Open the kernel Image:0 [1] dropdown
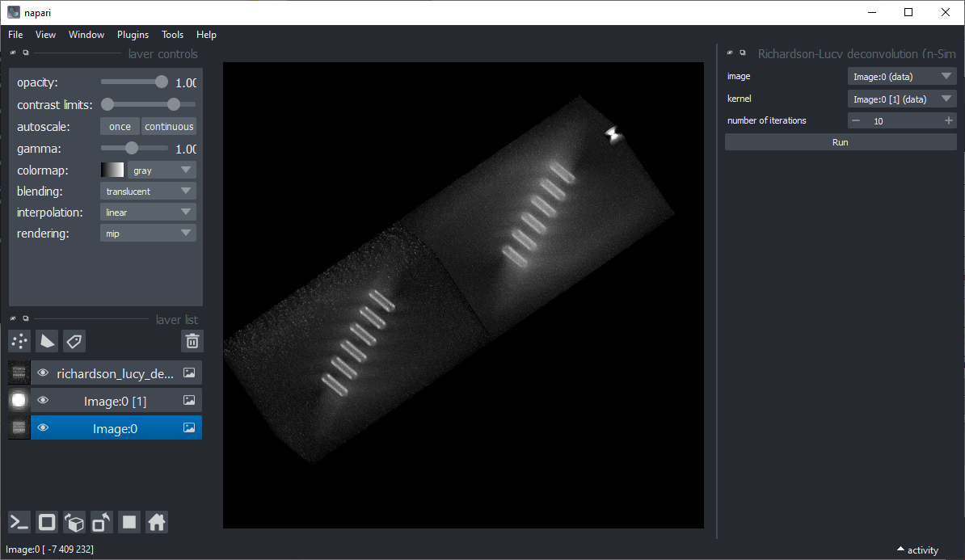Screen dimensions: 965x560 [x=902, y=99]
